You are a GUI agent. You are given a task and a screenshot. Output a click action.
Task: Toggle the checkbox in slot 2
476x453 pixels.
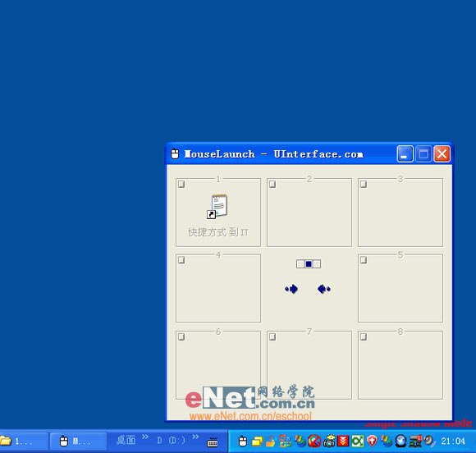tap(272, 185)
